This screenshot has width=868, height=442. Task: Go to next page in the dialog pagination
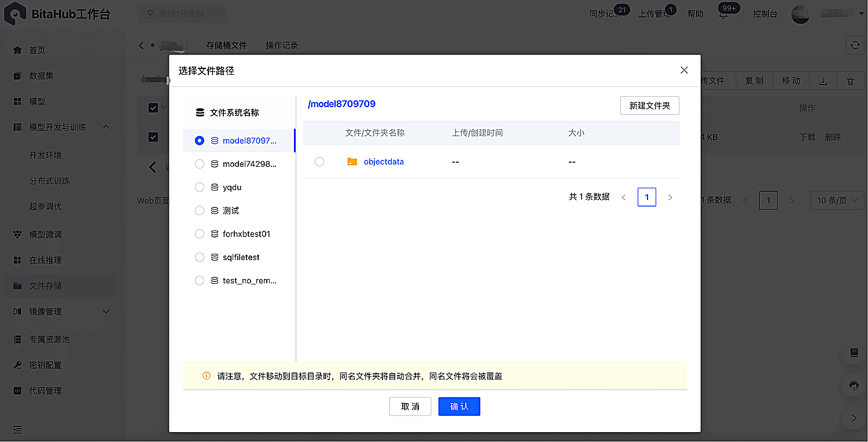point(670,198)
